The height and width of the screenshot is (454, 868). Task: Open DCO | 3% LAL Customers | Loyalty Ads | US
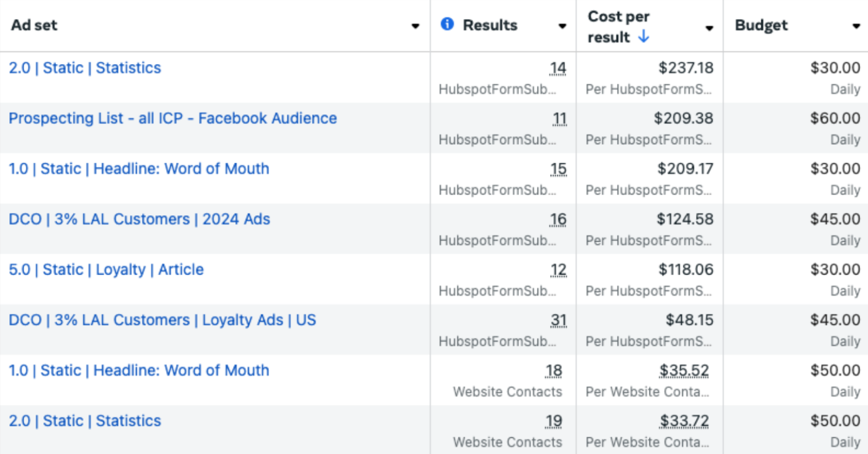(x=162, y=320)
